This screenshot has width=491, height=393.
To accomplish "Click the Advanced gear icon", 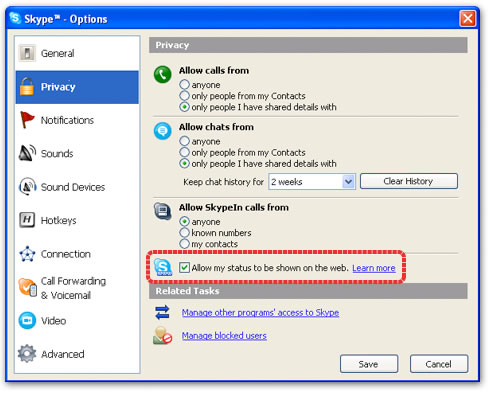I will [27, 354].
